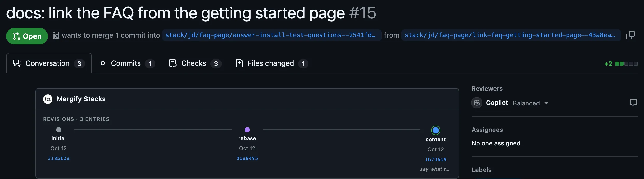Switch to the Commits tab
The width and height of the screenshot is (644, 179).
[x=127, y=63]
